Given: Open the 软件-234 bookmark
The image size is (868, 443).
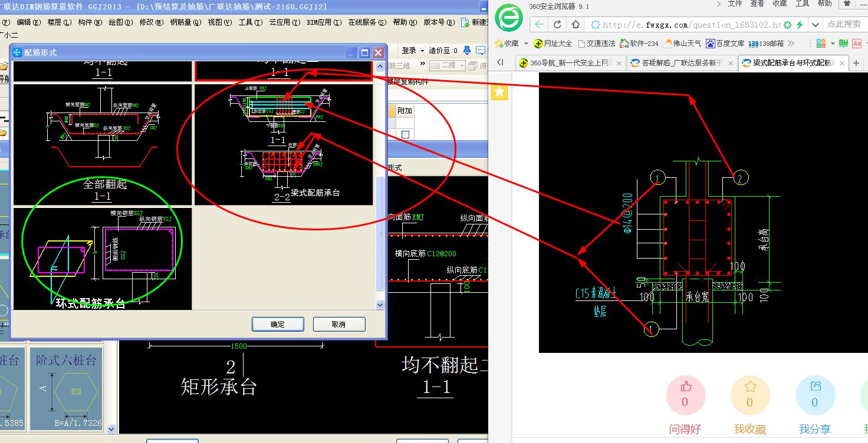Looking at the screenshot, I should [x=639, y=43].
